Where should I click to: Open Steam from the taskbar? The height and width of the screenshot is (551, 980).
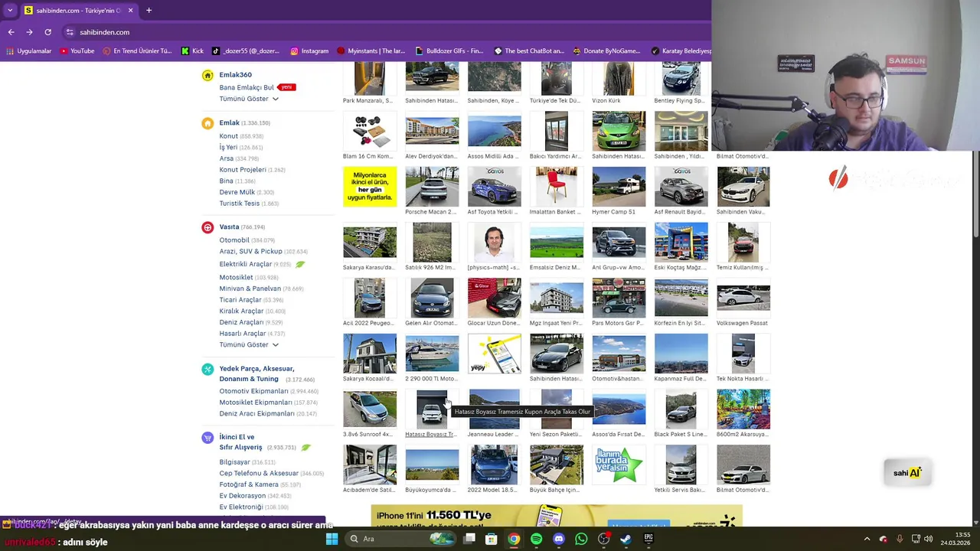626,539
